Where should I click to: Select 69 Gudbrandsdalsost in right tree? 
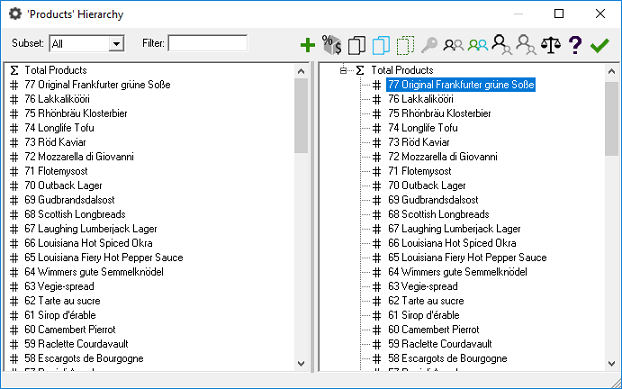[433, 200]
